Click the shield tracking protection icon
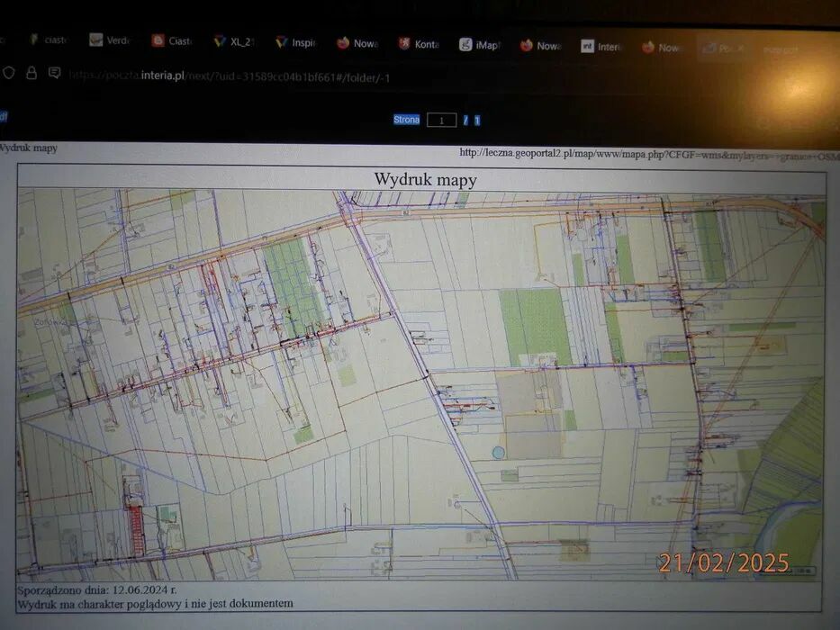 pos(10,74)
